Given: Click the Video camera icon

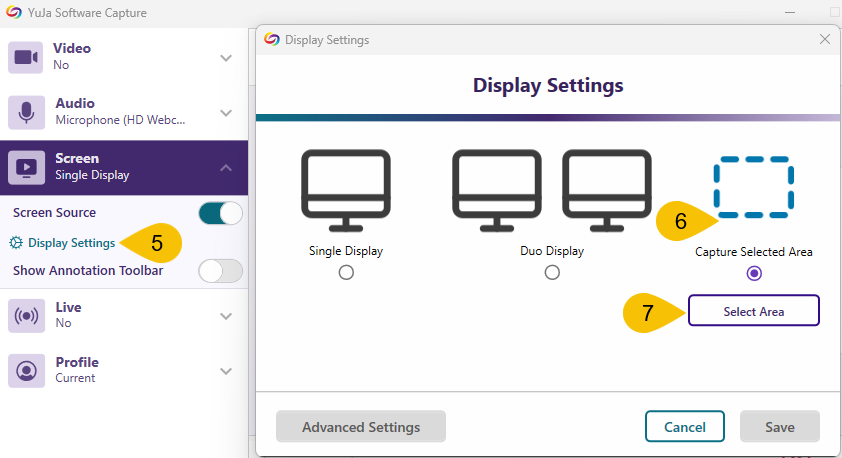Looking at the screenshot, I should pyautogui.click(x=26, y=57).
